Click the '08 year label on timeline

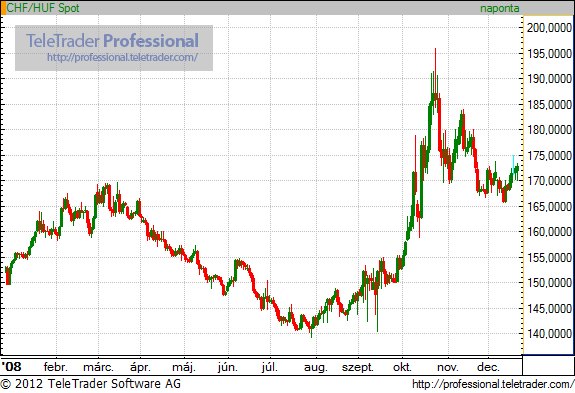[x=11, y=367]
